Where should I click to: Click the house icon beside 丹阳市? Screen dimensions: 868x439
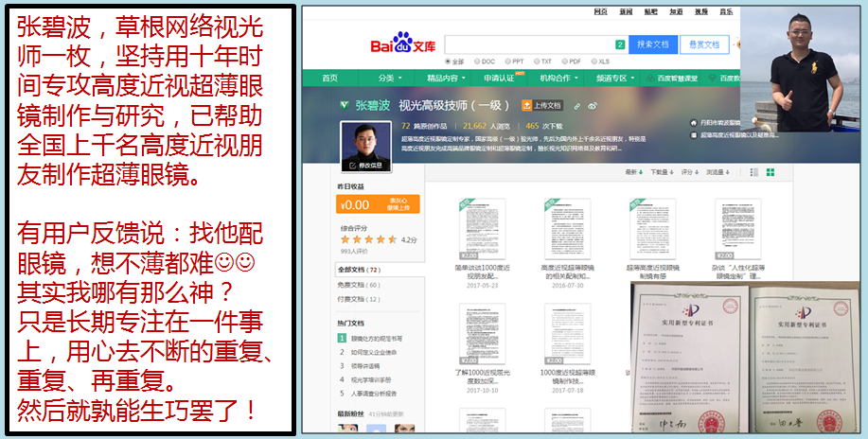coord(693,122)
